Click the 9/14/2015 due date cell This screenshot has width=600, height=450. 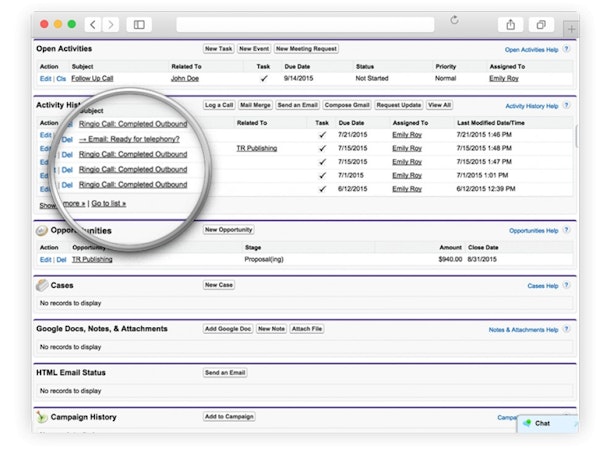298,78
